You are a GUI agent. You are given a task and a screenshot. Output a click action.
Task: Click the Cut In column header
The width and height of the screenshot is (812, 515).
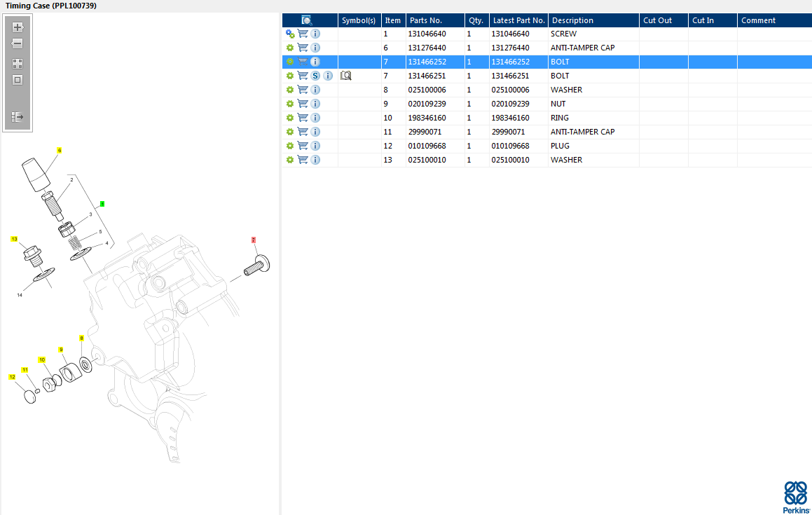[713, 20]
